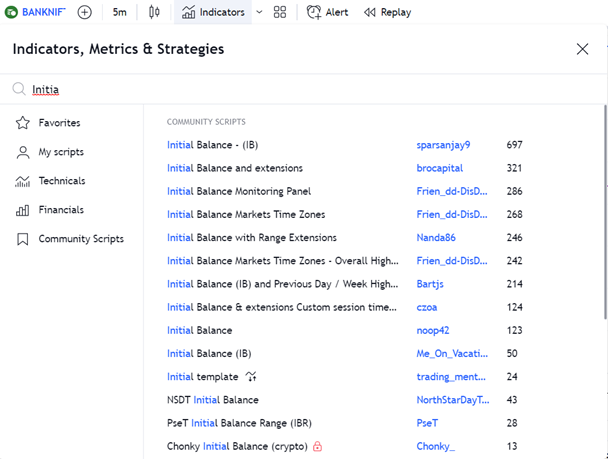
Task: Add Initial Balance and extensions script
Action: click(x=235, y=168)
